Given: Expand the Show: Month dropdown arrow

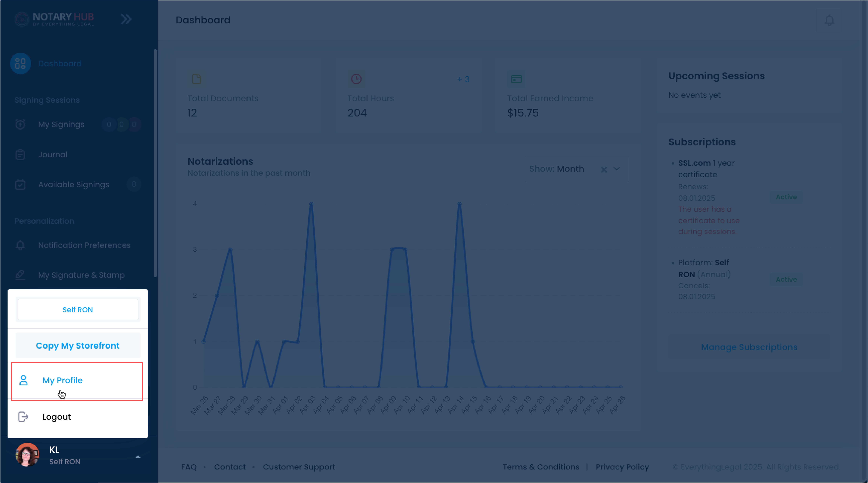Looking at the screenshot, I should [617, 169].
